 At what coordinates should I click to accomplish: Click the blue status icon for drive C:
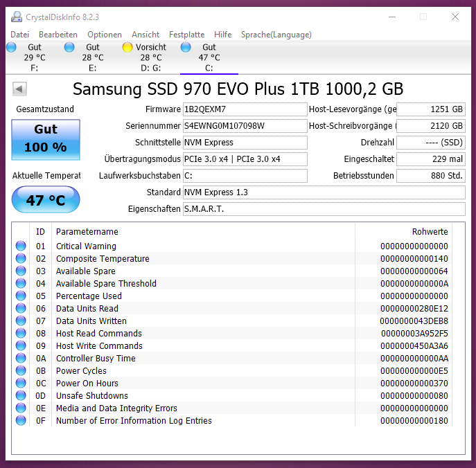click(186, 47)
